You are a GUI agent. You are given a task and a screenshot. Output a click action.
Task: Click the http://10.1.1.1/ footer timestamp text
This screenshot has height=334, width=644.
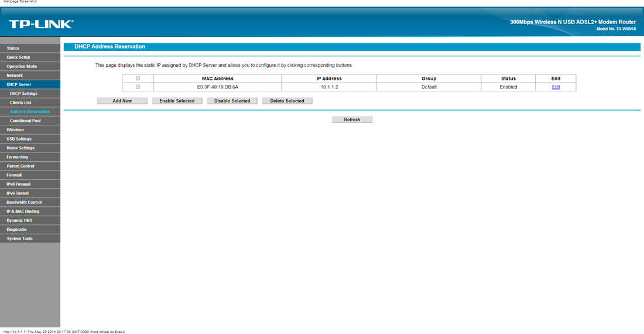[64, 332]
